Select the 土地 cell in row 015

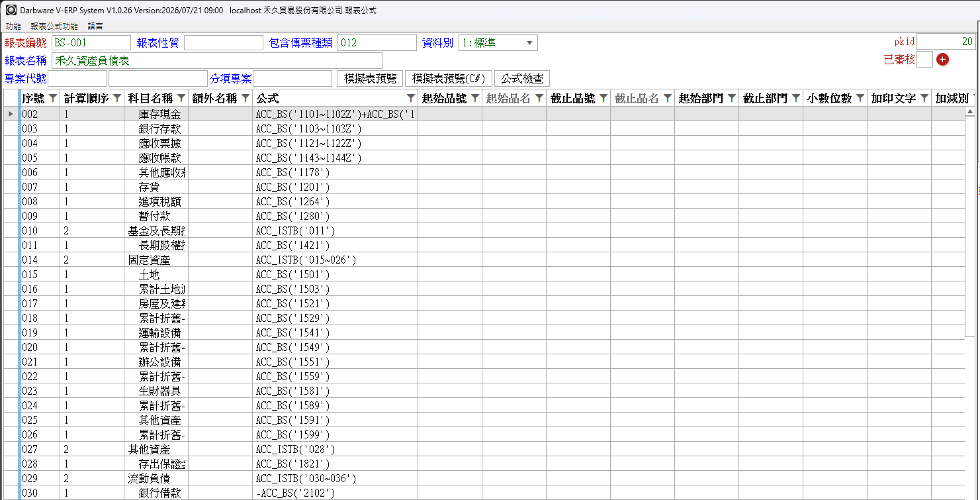[x=156, y=274]
